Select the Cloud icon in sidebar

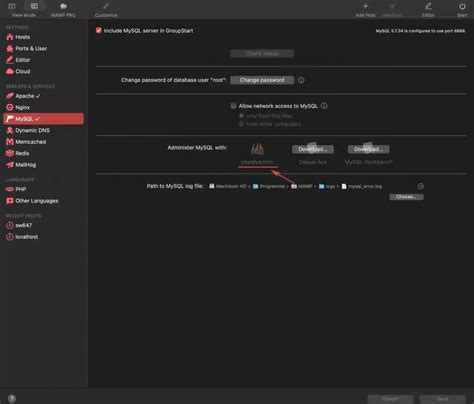tap(10, 71)
